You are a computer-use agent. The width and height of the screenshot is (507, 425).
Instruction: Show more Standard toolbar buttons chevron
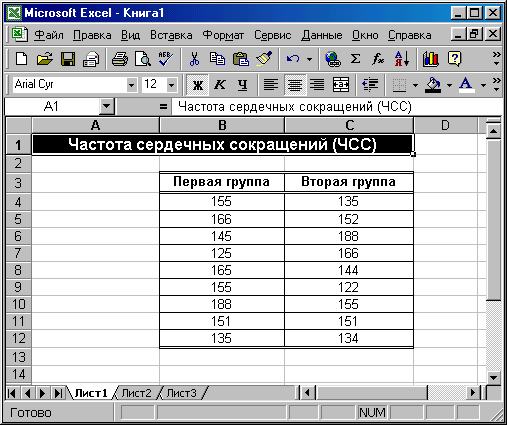[497, 58]
